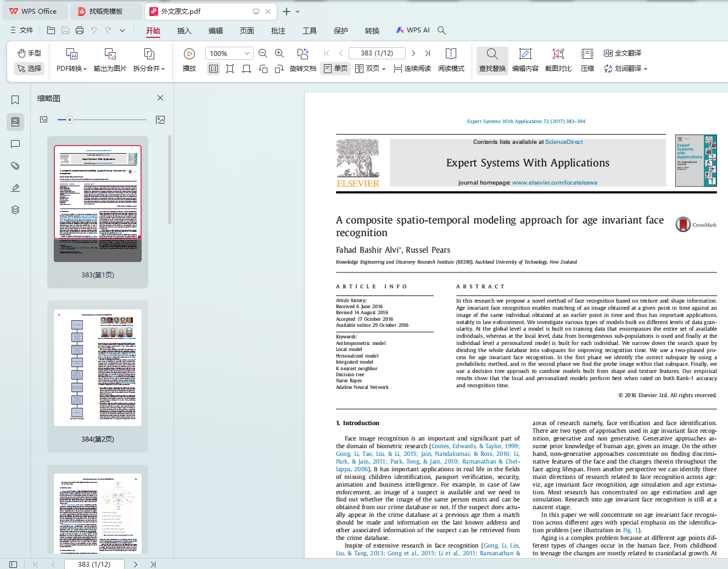Open the 页面 ribbon tab
Viewport: 728px width, 569px height.
[247, 31]
